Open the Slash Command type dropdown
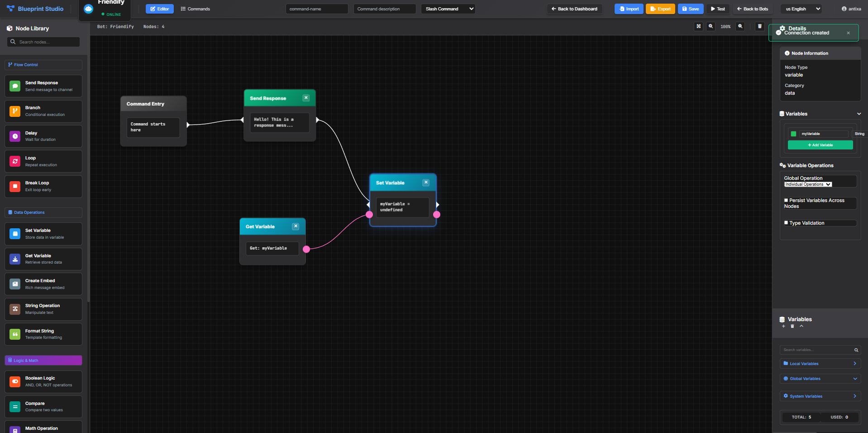The height and width of the screenshot is (433, 868). pyautogui.click(x=448, y=9)
